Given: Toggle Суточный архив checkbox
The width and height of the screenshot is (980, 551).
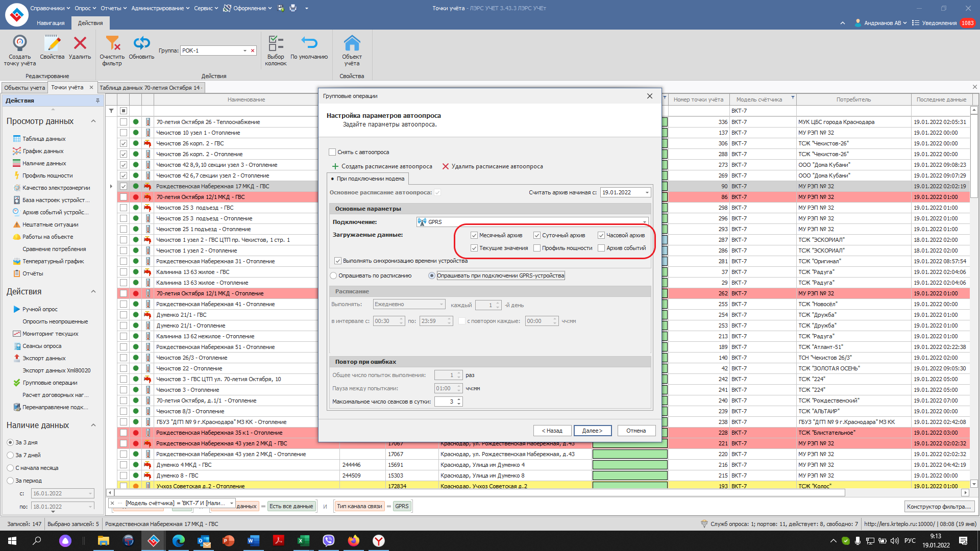Looking at the screenshot, I should coord(537,235).
